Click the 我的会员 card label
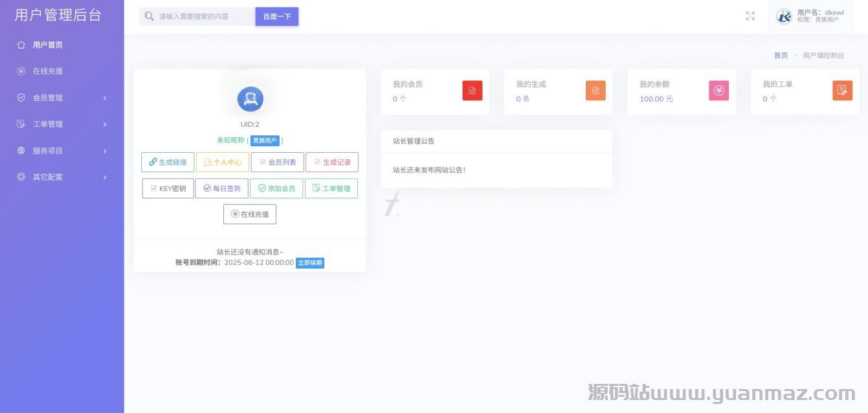The height and width of the screenshot is (413, 868). pos(408,84)
